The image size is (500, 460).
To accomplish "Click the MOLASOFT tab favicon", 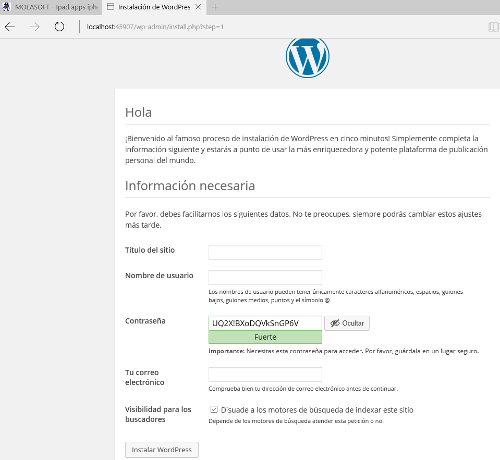I will click(x=6, y=7).
